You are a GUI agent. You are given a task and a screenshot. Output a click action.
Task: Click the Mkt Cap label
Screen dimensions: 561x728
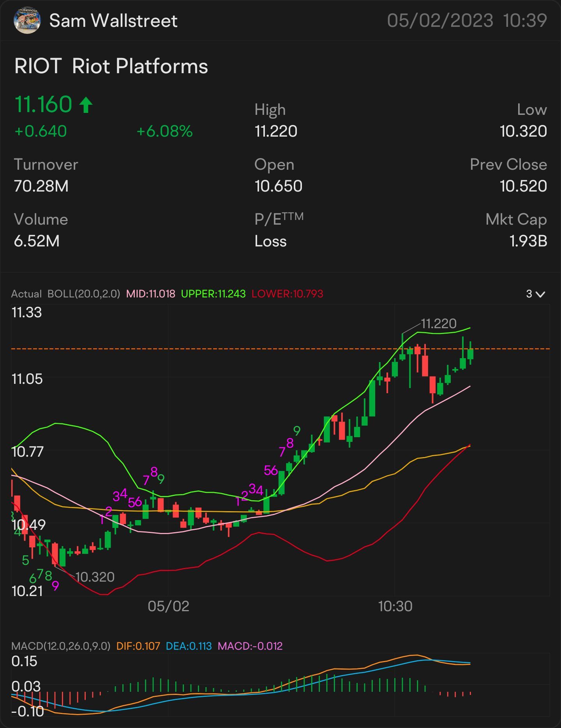[516, 220]
